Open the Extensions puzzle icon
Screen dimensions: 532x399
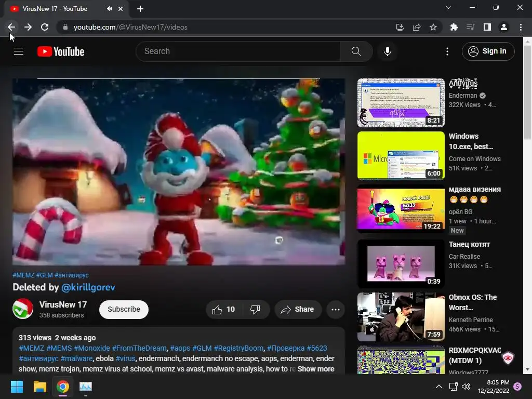point(454,27)
